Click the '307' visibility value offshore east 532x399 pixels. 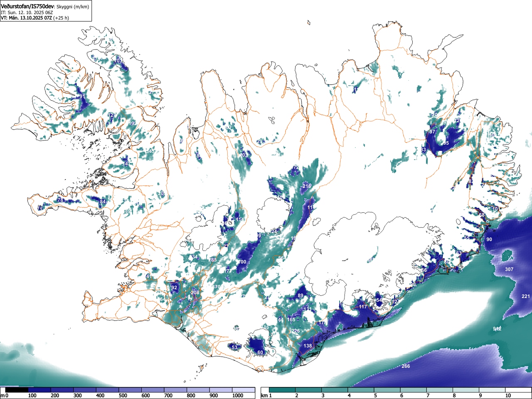coord(509,269)
